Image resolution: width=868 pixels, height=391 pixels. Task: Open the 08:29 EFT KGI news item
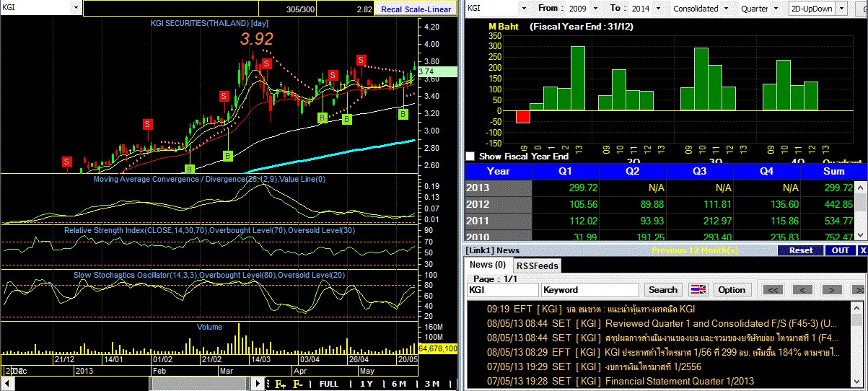pyautogui.click(x=662, y=351)
